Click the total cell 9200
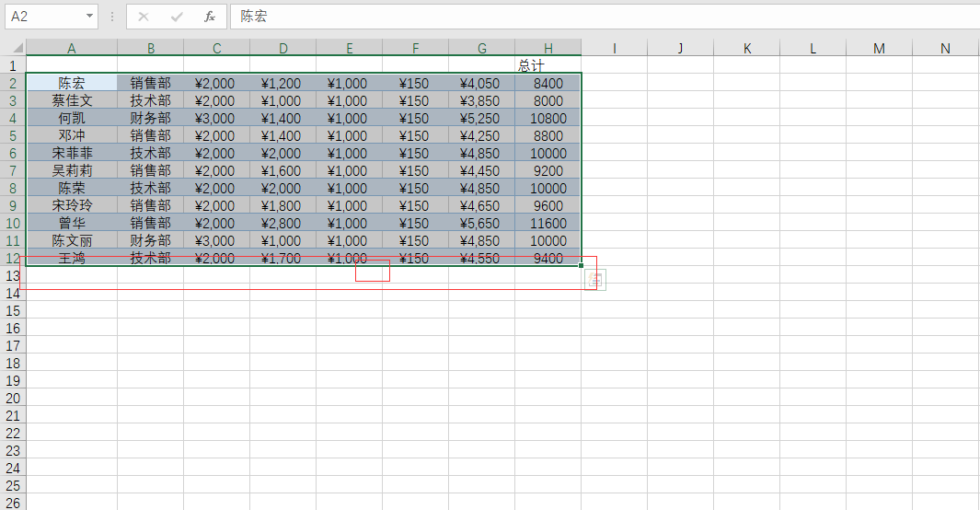This screenshot has width=980, height=510. coord(548,170)
